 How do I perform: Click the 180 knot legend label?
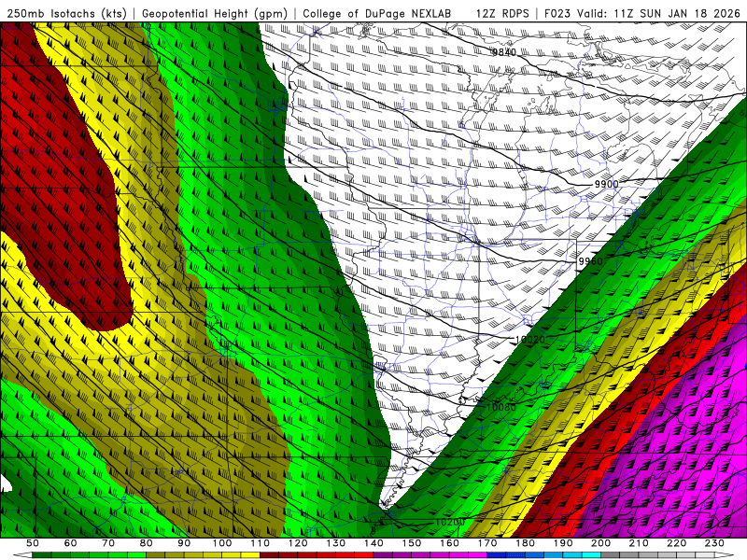point(526,543)
